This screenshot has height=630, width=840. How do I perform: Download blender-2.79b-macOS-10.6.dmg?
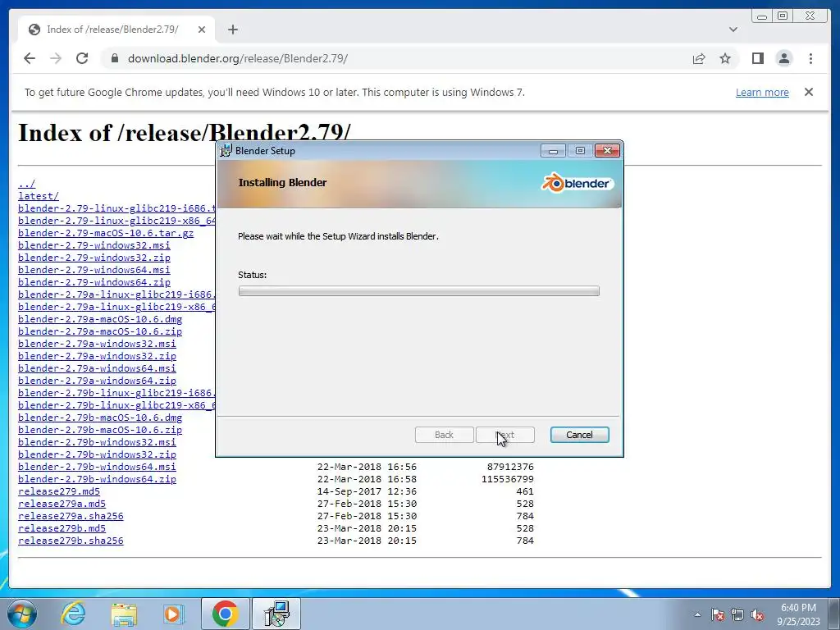tap(100, 418)
